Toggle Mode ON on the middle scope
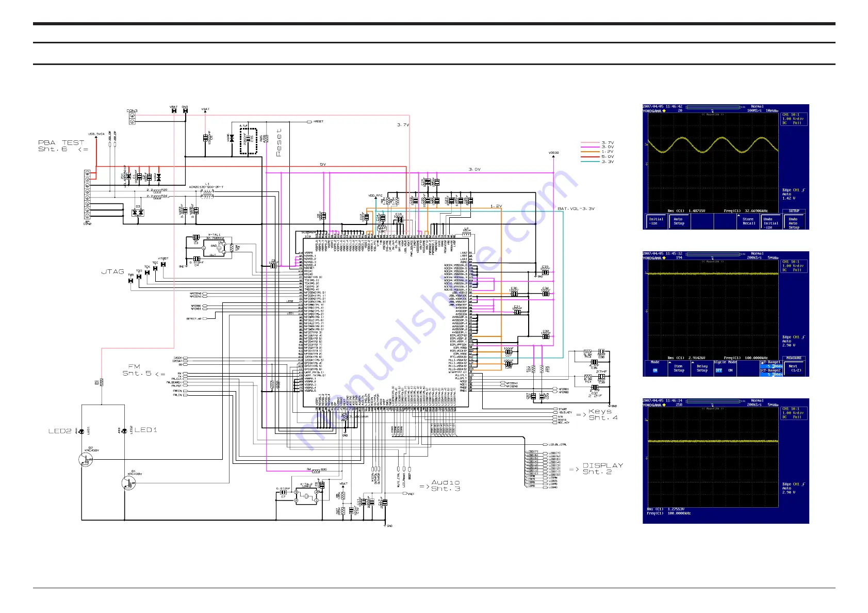 coord(655,370)
